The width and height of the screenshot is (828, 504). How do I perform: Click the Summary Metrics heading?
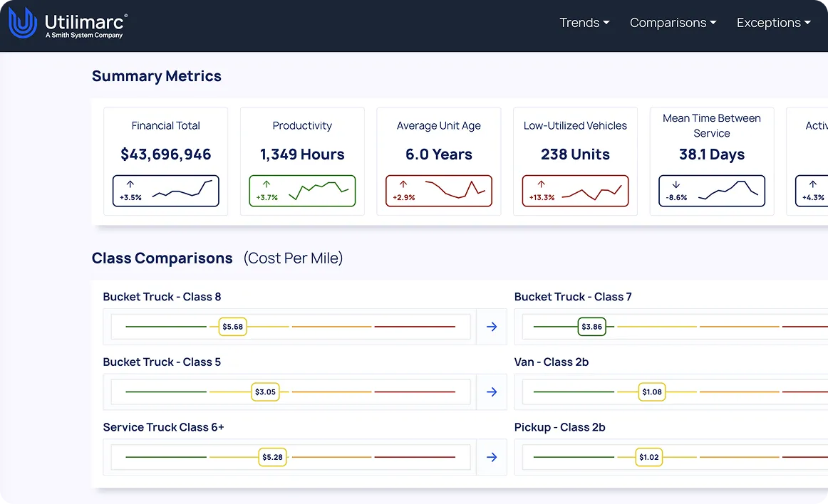(x=156, y=76)
